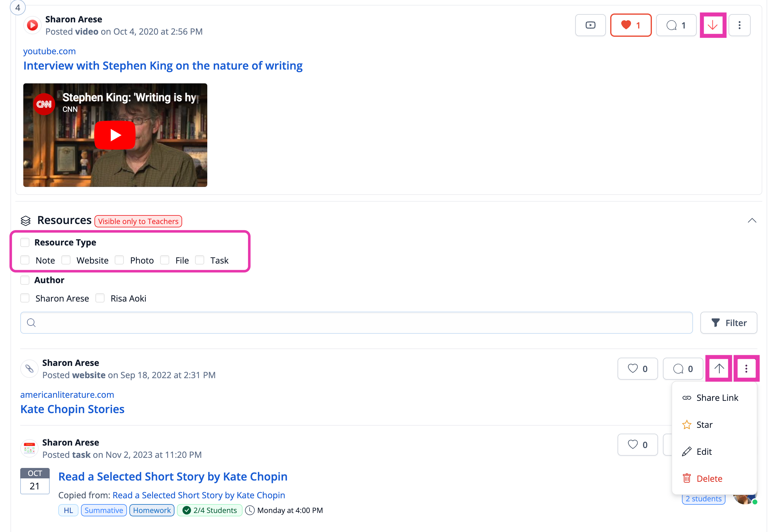Click the 2 students badge
777x532 pixels.
(703, 499)
